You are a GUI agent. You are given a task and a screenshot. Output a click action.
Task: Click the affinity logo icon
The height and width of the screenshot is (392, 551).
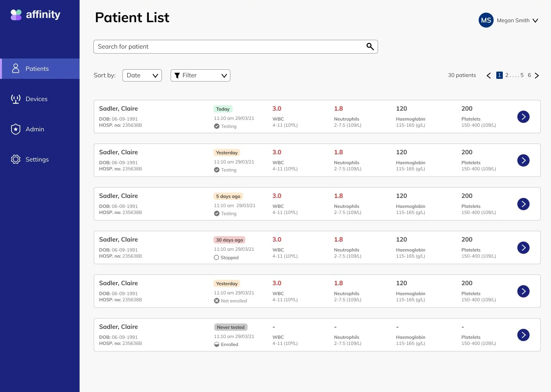point(16,15)
